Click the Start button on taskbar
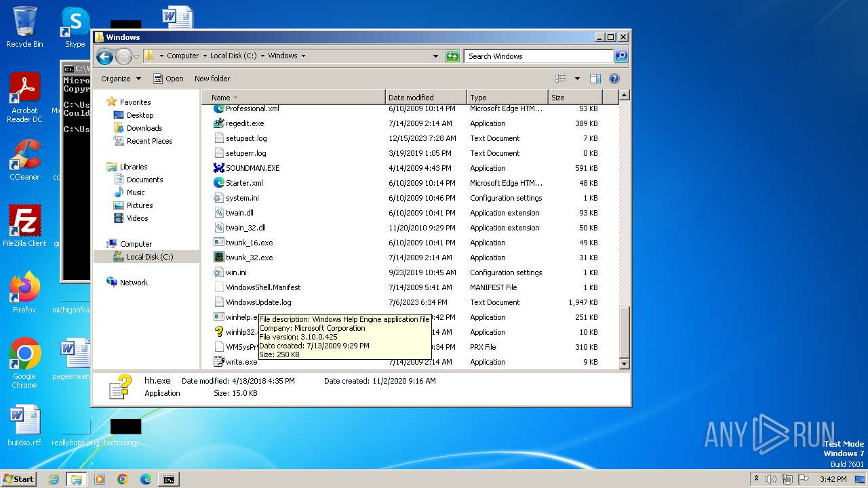 [x=18, y=479]
